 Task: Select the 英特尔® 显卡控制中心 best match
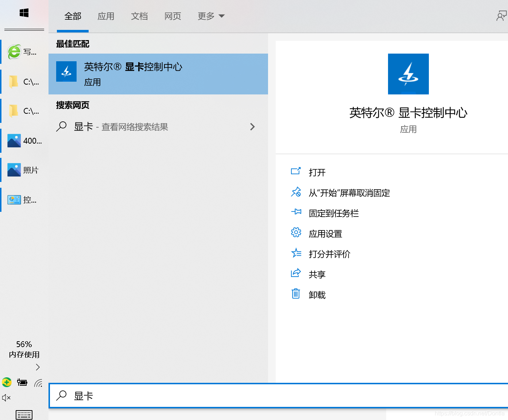pos(158,74)
